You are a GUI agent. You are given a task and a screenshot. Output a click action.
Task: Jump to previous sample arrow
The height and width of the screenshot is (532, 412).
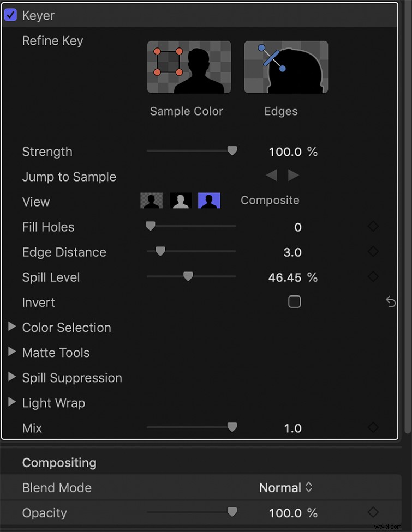click(x=271, y=175)
